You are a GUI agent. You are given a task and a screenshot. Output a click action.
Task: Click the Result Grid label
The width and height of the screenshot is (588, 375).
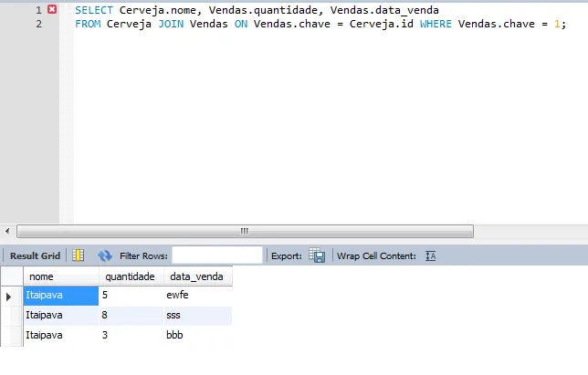tap(35, 255)
